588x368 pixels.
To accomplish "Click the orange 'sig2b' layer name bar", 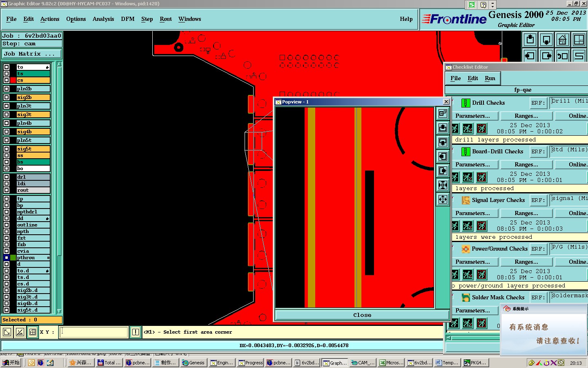I will coord(33,97).
